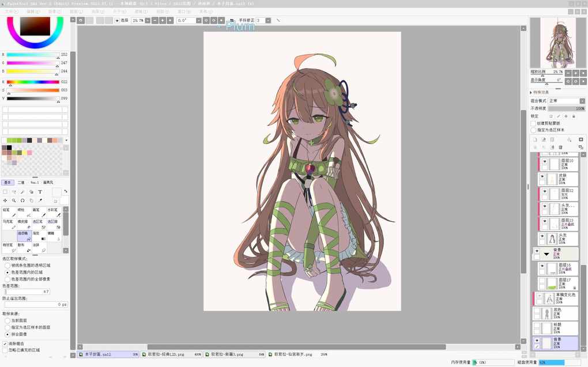The width and height of the screenshot is (588, 367).
Task: Choose the 水彩笔 watercolor brush
Action: [54, 212]
